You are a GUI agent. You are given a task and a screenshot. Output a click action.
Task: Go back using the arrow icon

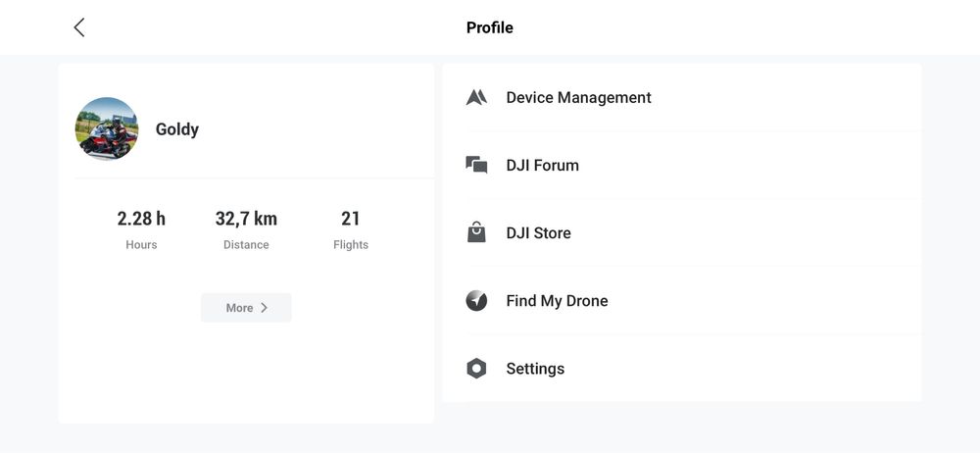[x=78, y=27]
